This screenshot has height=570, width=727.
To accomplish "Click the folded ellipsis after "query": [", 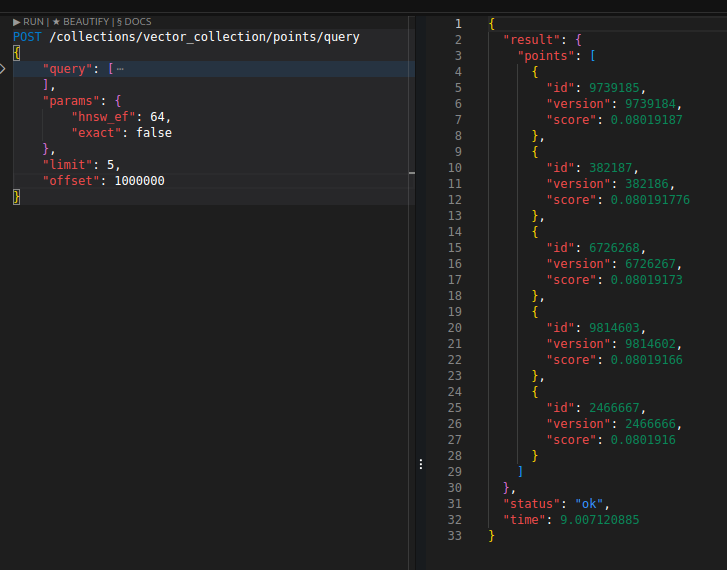I will [120, 69].
